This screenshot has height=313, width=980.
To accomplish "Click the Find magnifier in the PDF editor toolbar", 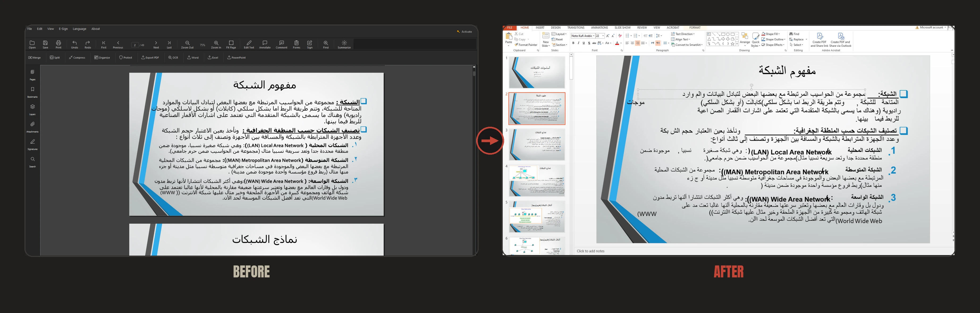I will (x=326, y=44).
